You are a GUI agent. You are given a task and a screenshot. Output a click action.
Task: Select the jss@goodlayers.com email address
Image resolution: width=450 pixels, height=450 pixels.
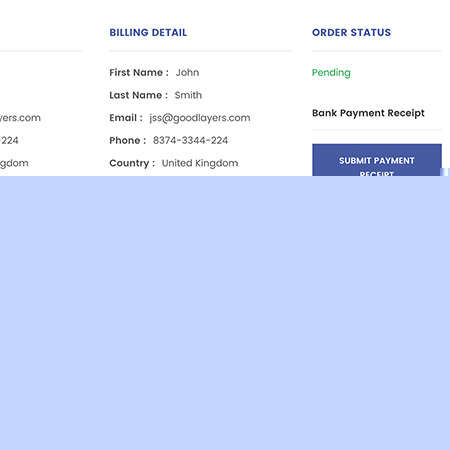coord(200,118)
